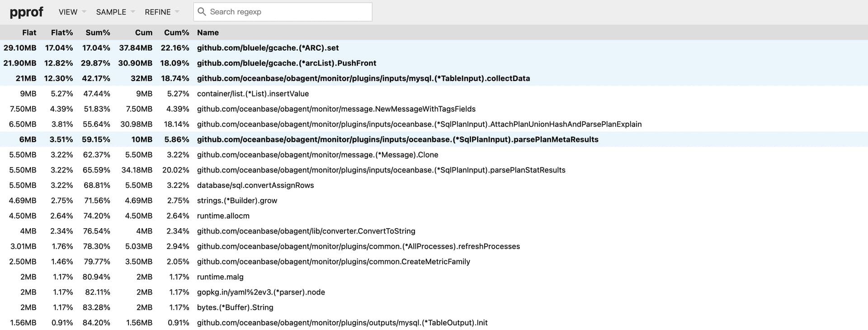Select container/list.(*List).insertValue row
The image size is (868, 330).
[x=434, y=94]
